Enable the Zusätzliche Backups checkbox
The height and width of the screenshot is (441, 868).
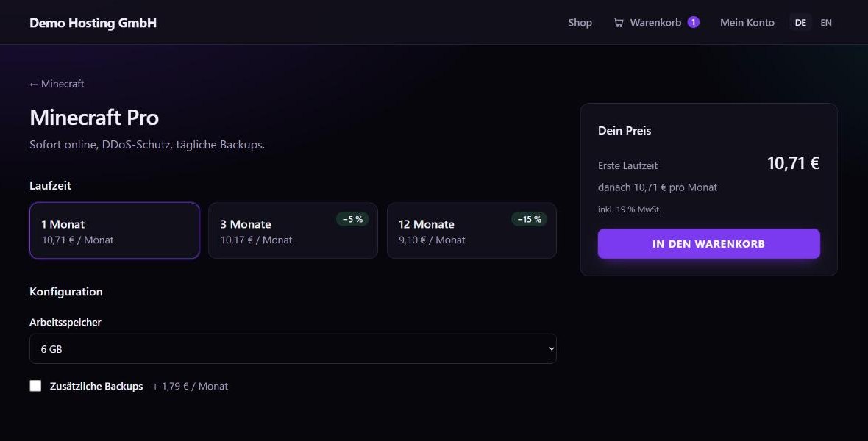[x=35, y=386]
